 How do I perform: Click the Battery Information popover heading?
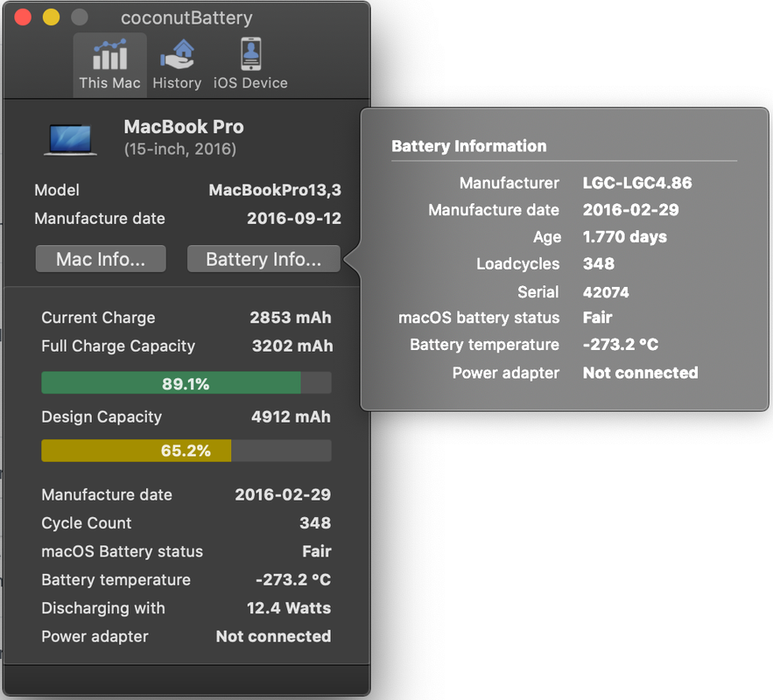[x=469, y=146]
